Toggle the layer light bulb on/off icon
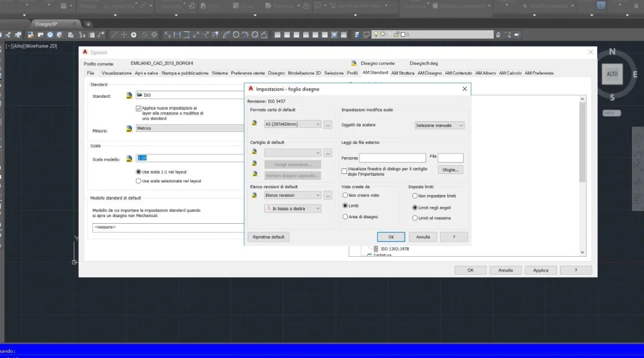This screenshot has height=358, width=644. coord(376,35)
